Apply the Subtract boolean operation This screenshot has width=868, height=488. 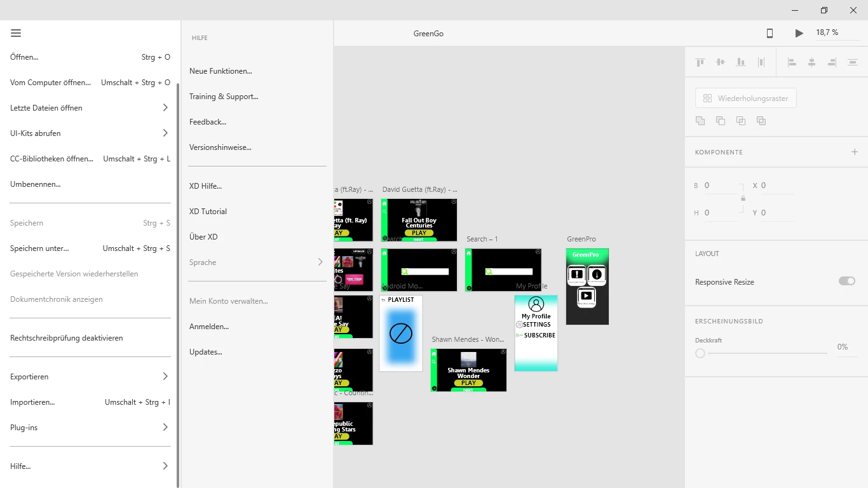(721, 121)
